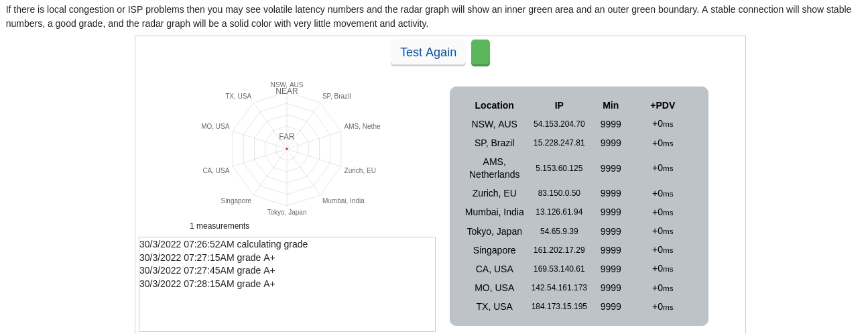This screenshot has width=868, height=334.
Task: Select the Zurich, EU table row location
Action: click(494, 193)
